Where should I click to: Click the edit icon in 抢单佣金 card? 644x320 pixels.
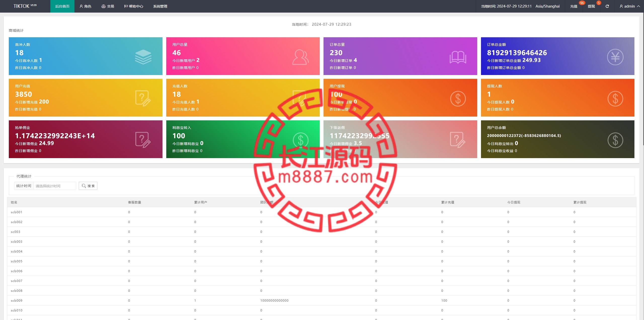pyautogui.click(x=143, y=140)
